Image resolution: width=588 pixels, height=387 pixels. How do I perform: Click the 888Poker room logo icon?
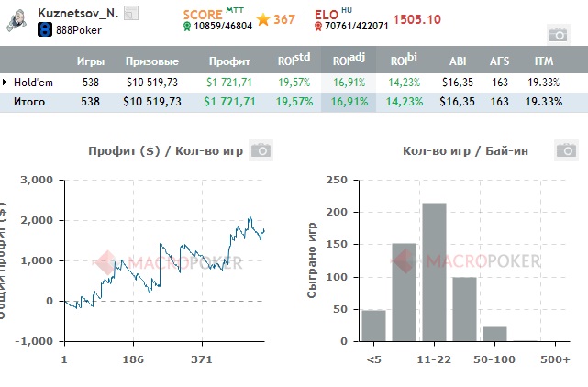(44, 30)
